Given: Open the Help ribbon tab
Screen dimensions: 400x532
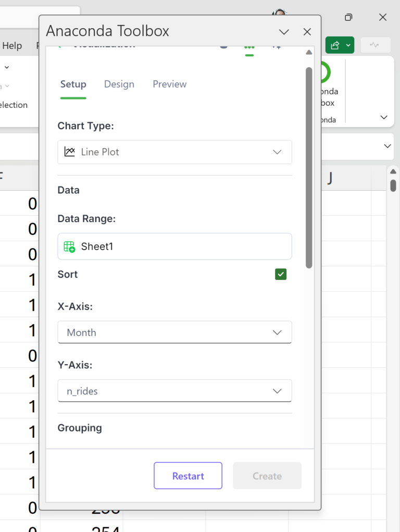Looking at the screenshot, I should pyautogui.click(x=11, y=46).
